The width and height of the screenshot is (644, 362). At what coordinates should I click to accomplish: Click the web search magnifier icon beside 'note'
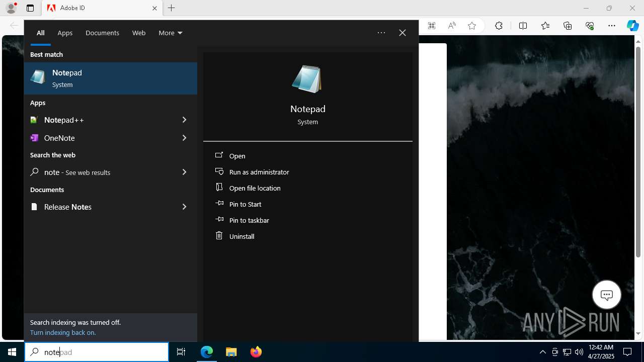(x=34, y=172)
